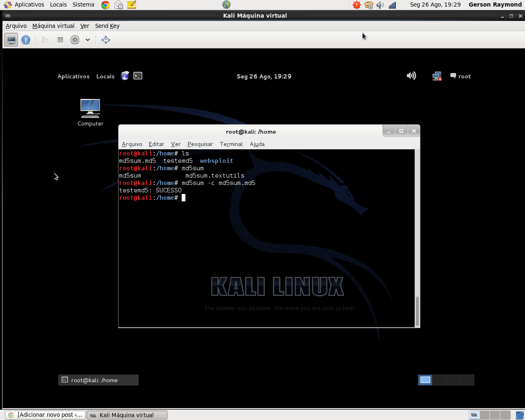Viewport: 525px width, 420px height.
Task: Click md5sum.md5 file name in ls output
Action: (x=137, y=161)
